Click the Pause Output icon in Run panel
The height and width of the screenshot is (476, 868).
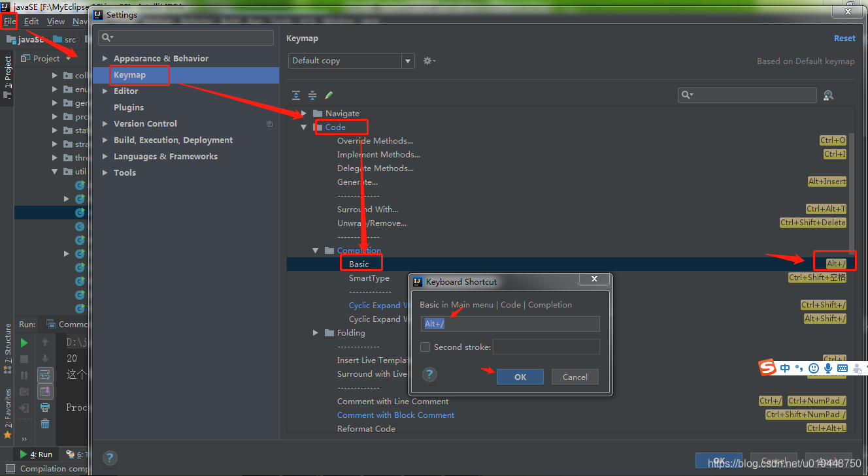tap(24, 375)
